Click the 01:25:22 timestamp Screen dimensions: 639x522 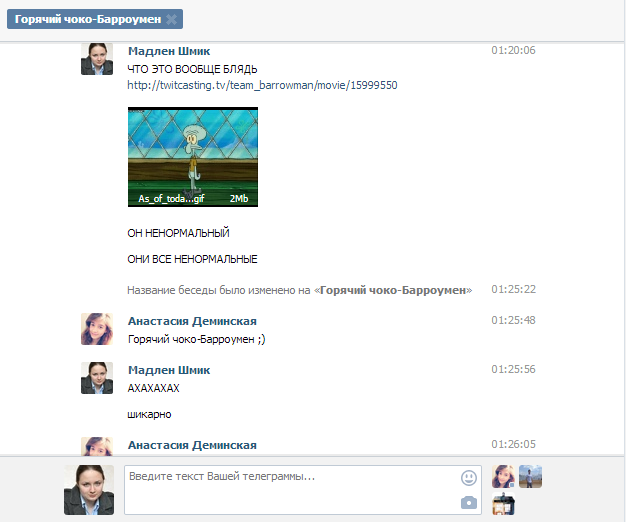point(513,289)
